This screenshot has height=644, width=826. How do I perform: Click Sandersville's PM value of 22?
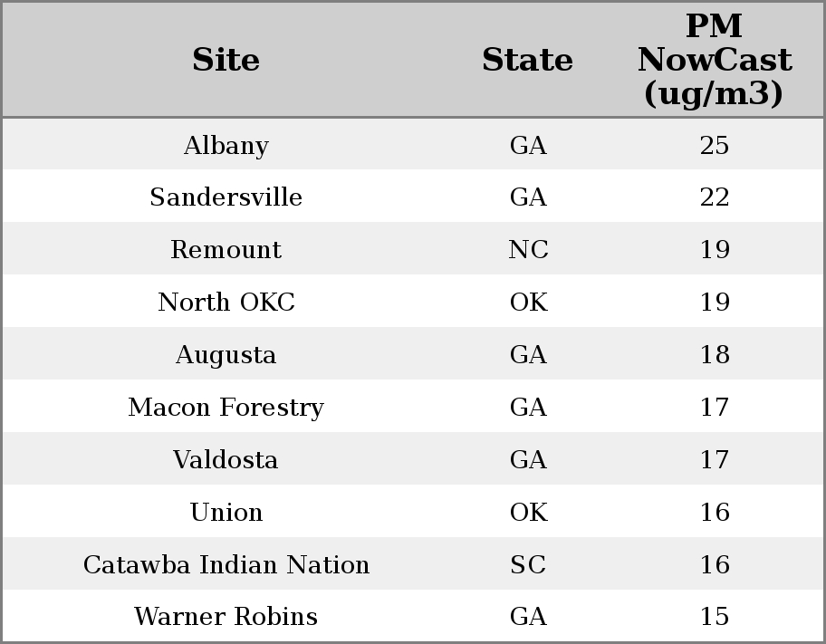[714, 197]
